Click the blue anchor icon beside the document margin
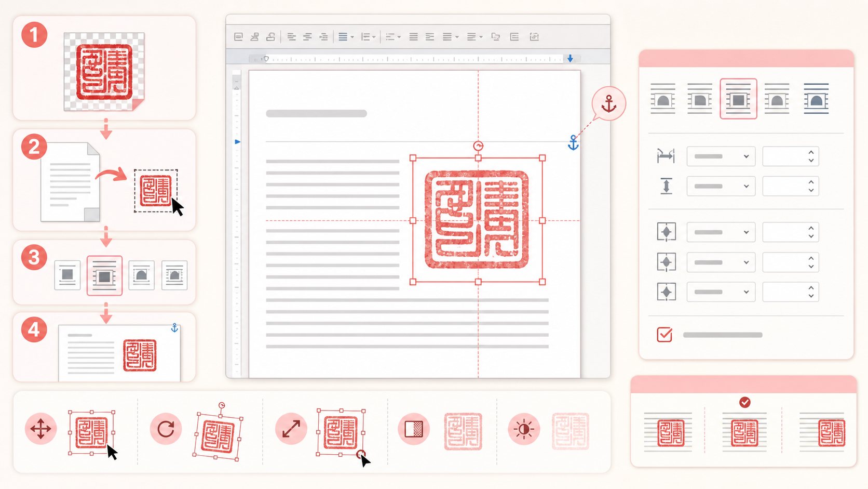 tap(573, 142)
